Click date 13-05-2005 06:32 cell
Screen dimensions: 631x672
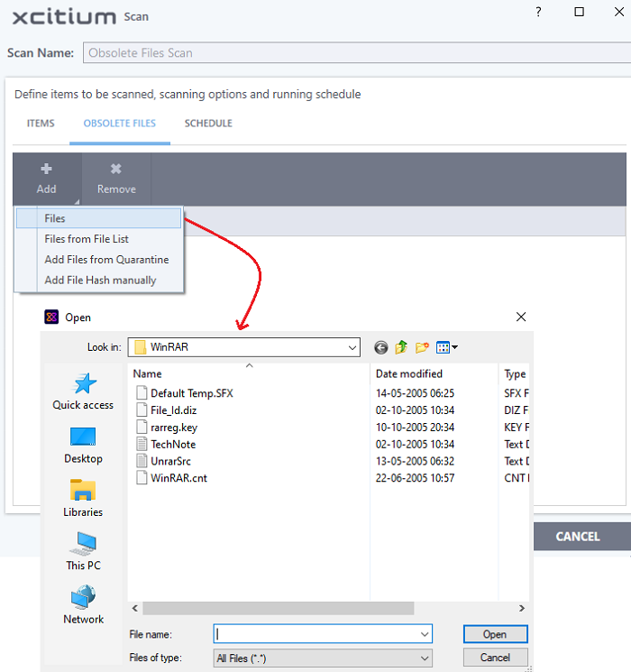point(415,461)
